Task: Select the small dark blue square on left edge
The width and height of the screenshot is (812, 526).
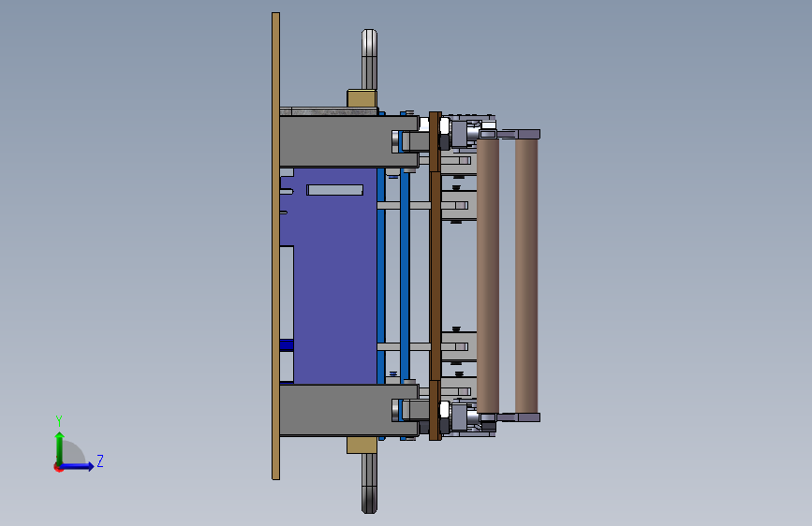Action: pyautogui.click(x=287, y=344)
